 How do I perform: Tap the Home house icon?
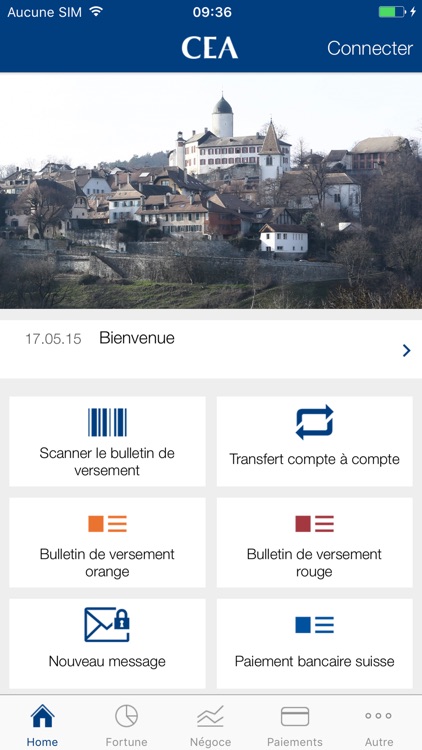tap(43, 716)
